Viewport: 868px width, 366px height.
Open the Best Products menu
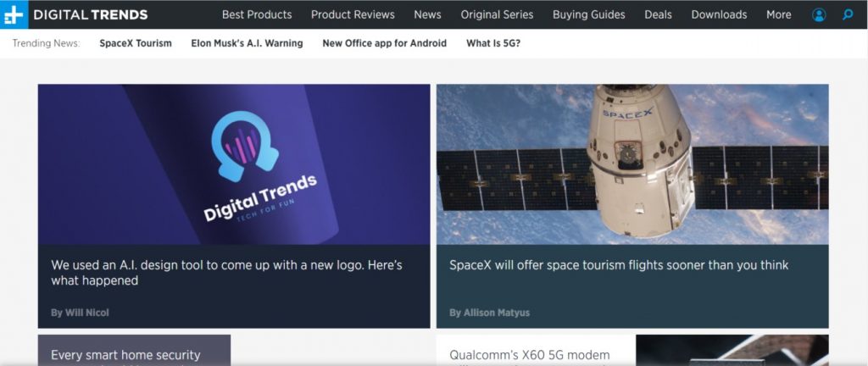[x=257, y=15]
